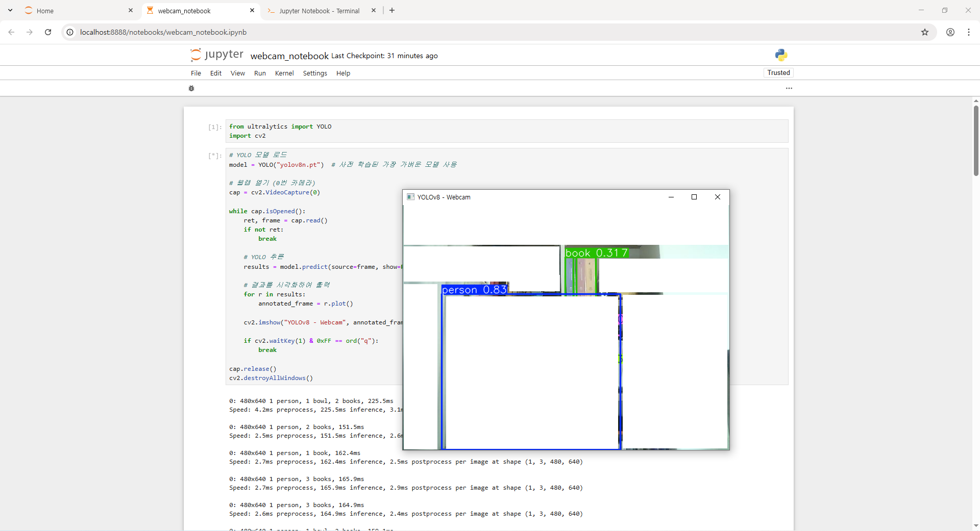Click the book 0.317 detection label
The width and height of the screenshot is (980, 531).
click(x=596, y=252)
